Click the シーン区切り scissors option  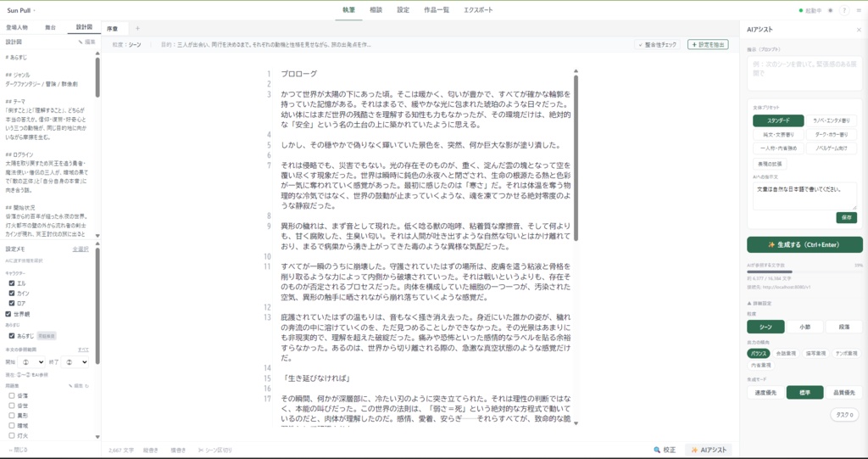click(215, 451)
